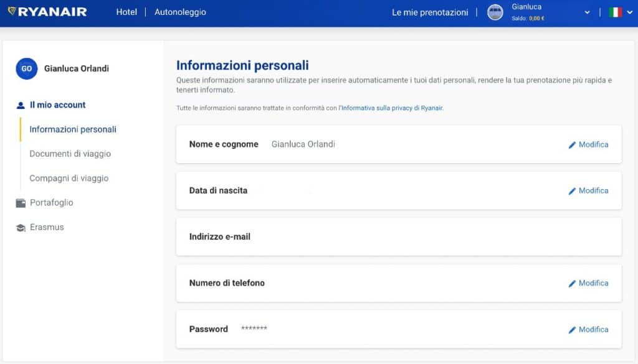Click pencil icon in Nome e cognome row
This screenshot has width=638, height=364.
point(572,145)
